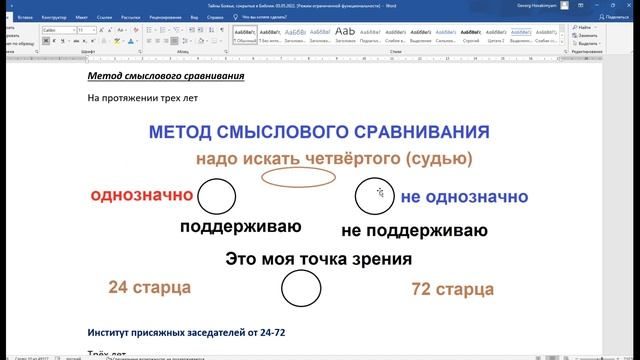Apply the large Aab Заголовок style
640x360 pixels.
click(x=345, y=35)
